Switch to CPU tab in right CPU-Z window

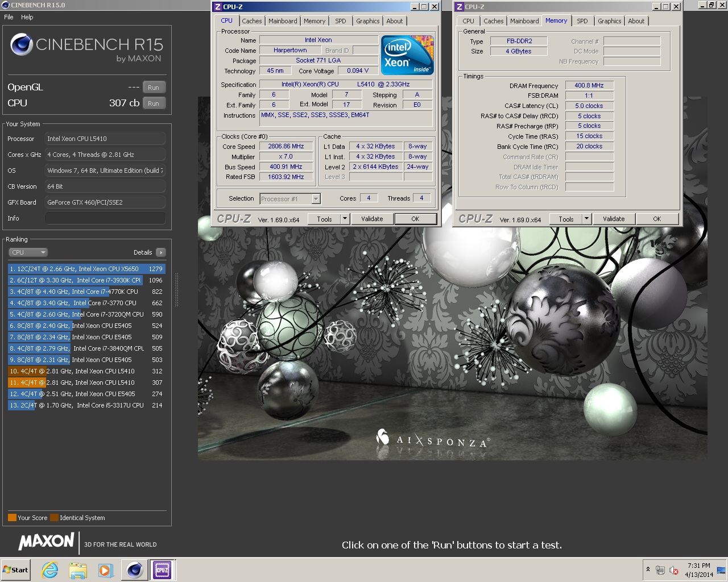coord(469,21)
